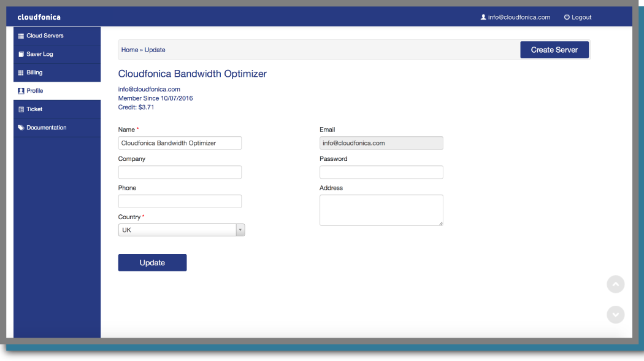
Task: Click the Ticket icon in sidebar
Action: (21, 109)
